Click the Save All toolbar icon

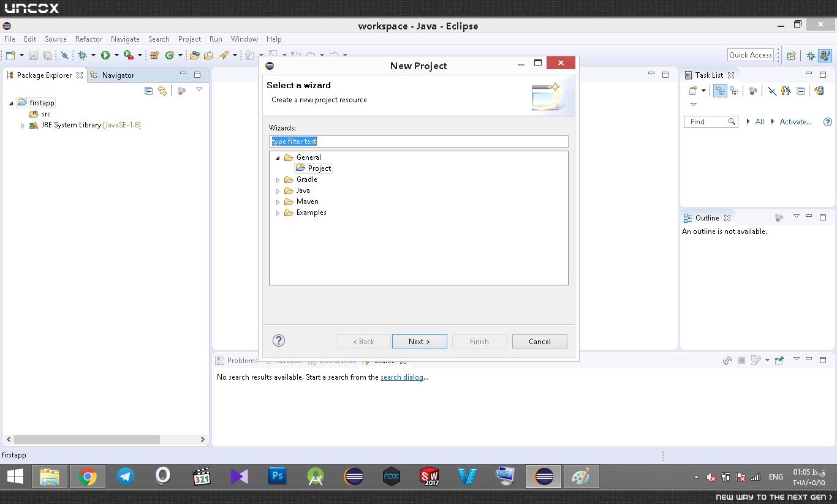(47, 55)
